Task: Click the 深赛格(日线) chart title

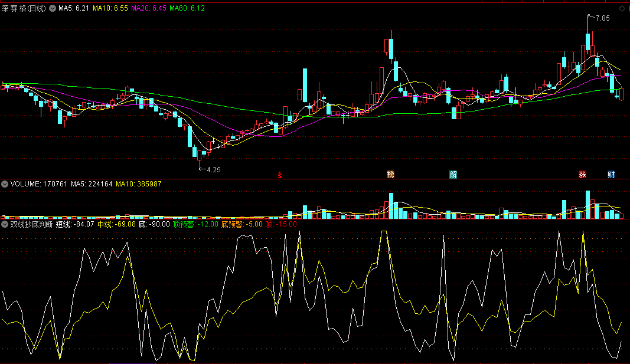Action: [24, 8]
